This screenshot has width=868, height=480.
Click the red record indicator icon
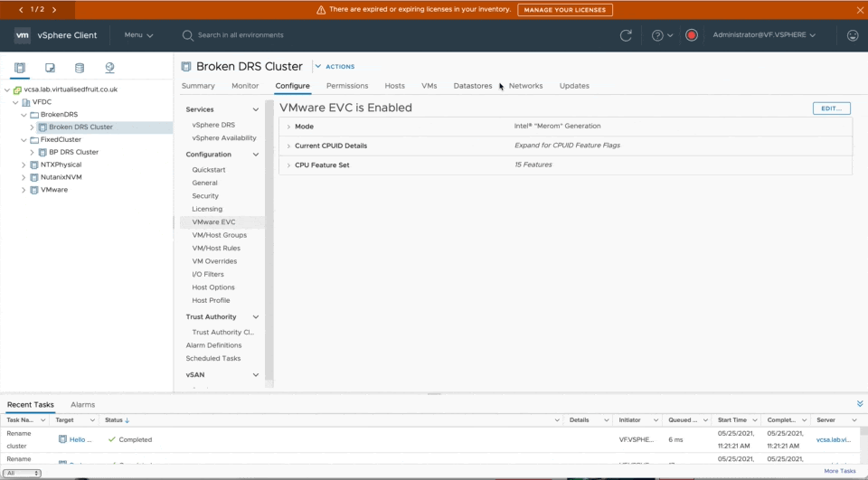(692, 35)
